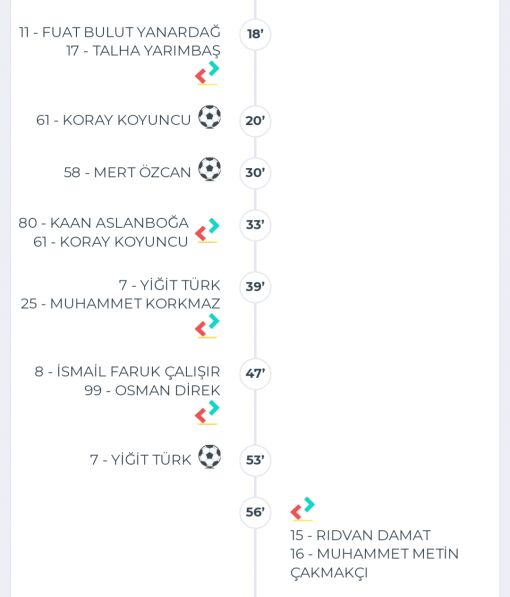Image resolution: width=510 pixels, height=597 pixels.
Task: Open player 16 - Muhammet Metin Çakmakçı
Action: (x=374, y=563)
